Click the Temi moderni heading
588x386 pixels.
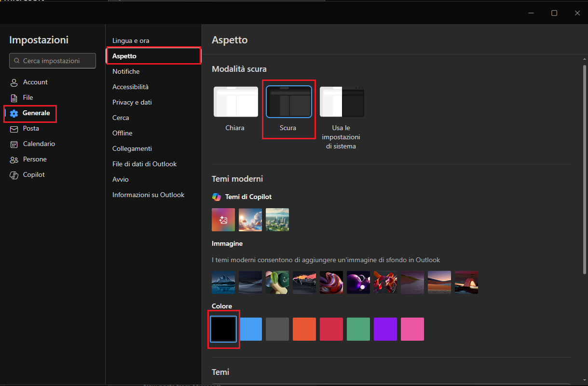pyautogui.click(x=237, y=179)
